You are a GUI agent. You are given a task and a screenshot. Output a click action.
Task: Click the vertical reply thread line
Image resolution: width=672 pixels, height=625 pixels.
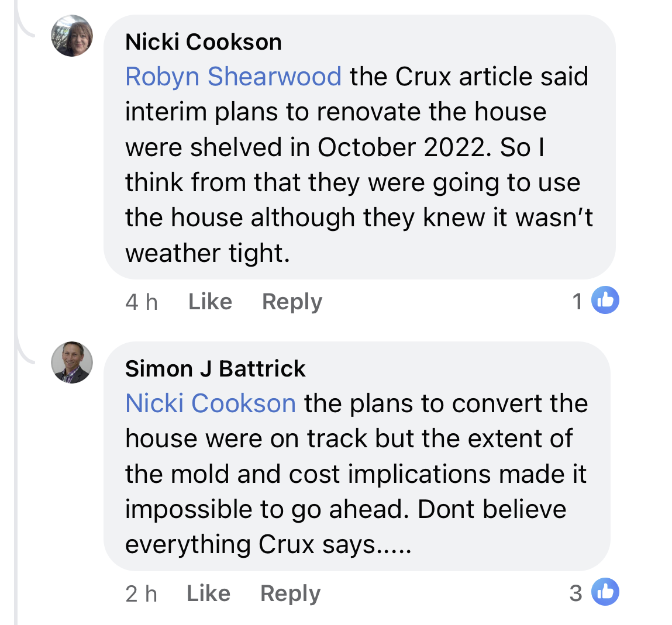click(16, 468)
